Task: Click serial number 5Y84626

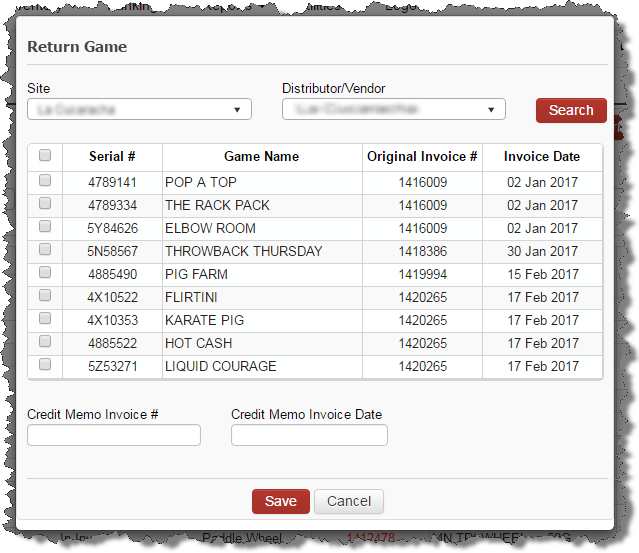Action: (x=112, y=228)
